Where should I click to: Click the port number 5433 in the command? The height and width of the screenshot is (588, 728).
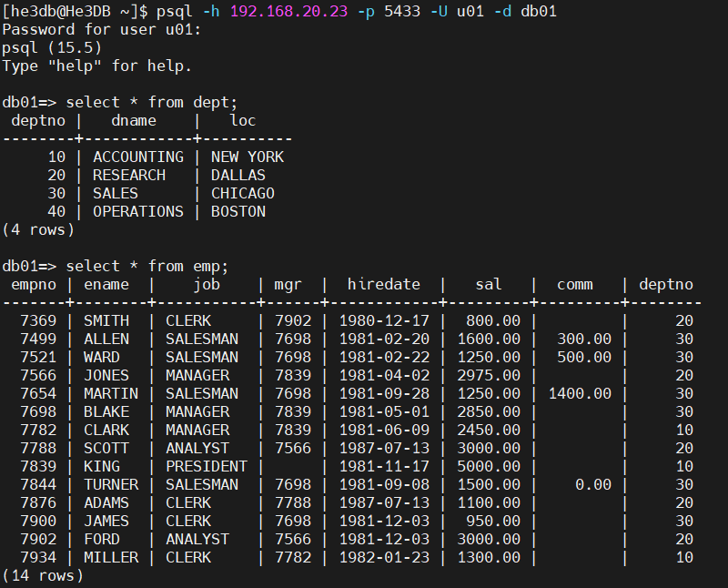point(402,11)
